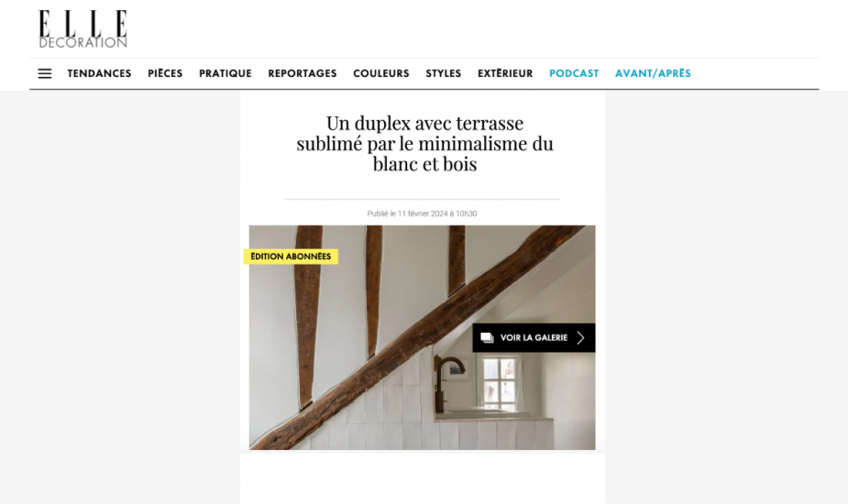The image size is (848, 504).
Task: Navigate to the Styles section
Action: pyautogui.click(x=444, y=73)
